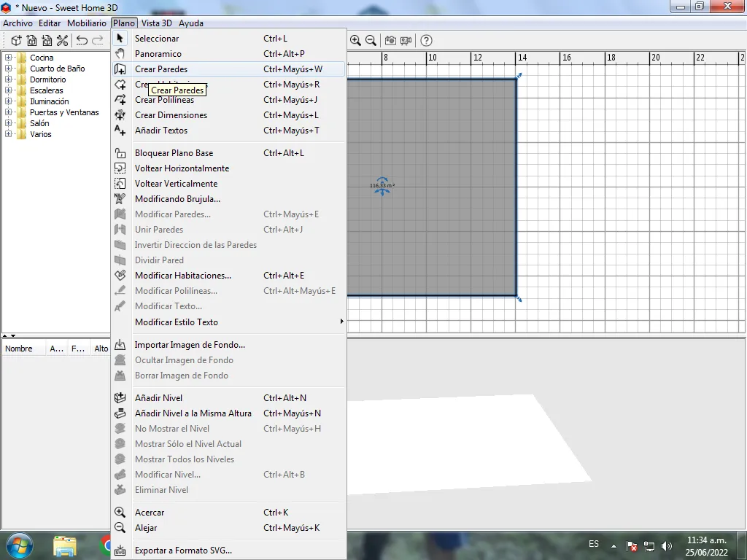Screen dimensions: 747x560
Task: Open help via question mark icon
Action: tap(426, 41)
